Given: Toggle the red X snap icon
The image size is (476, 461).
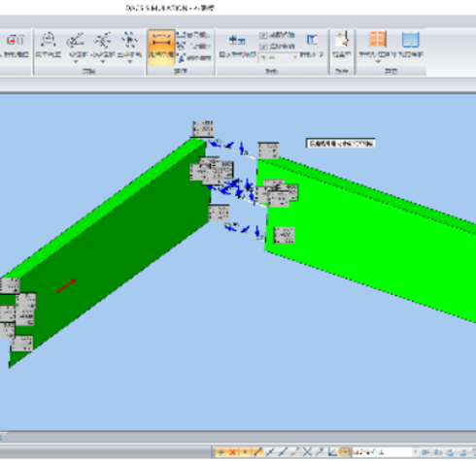Looking at the screenshot, I should click(x=232, y=452).
